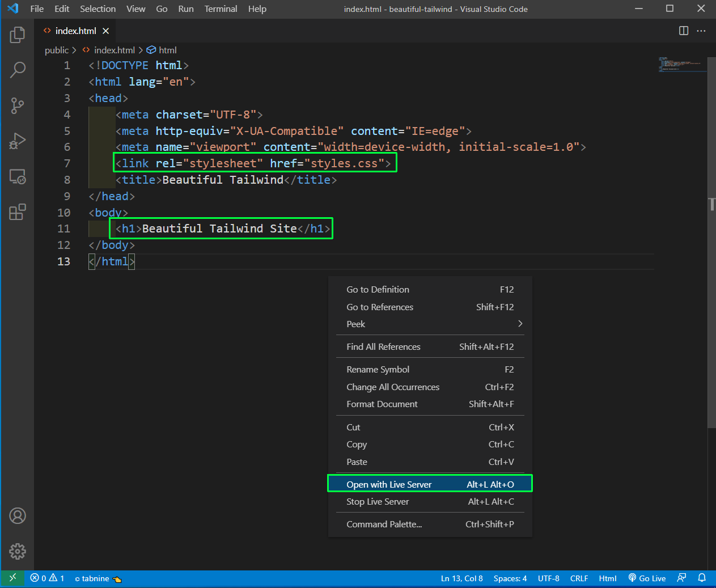Open the Search view icon
The height and width of the screenshot is (588, 716).
pos(18,70)
